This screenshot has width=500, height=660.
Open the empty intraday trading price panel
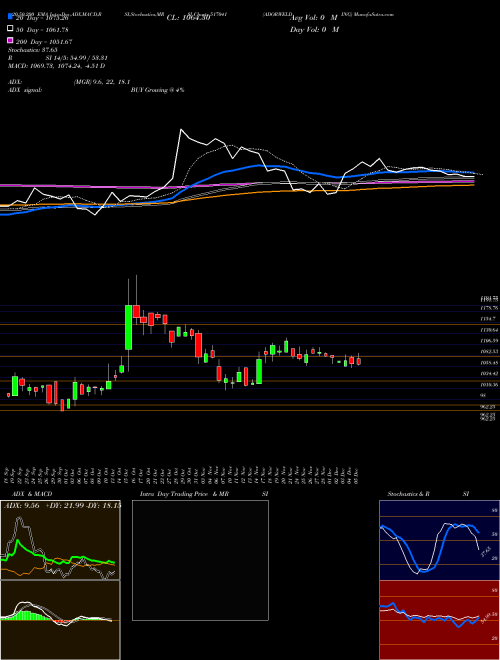200,560
